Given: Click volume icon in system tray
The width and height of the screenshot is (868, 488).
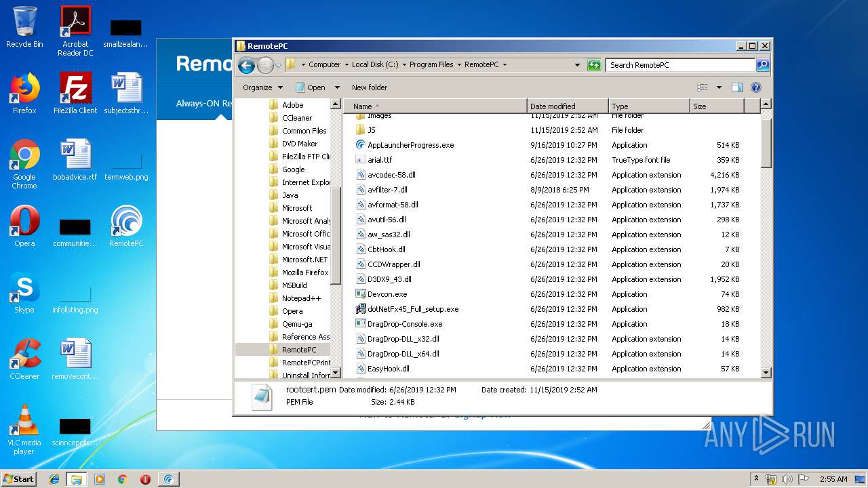Looking at the screenshot, I should point(787,479).
